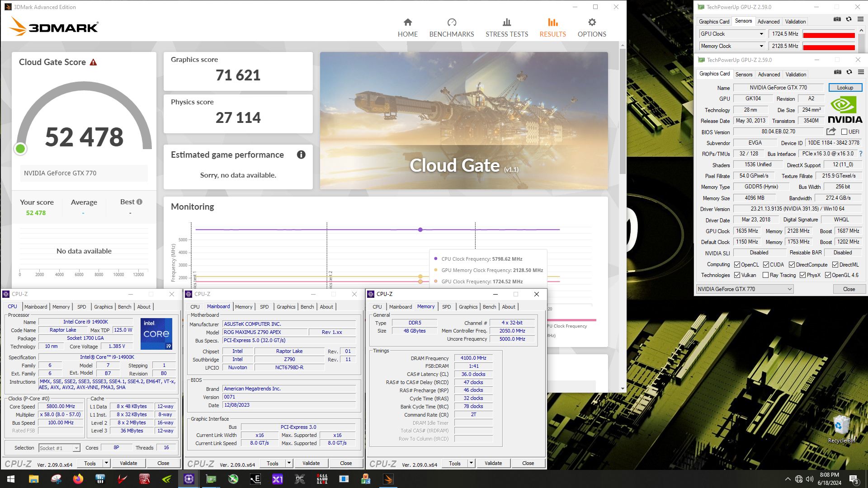Click the Bus Interface question mark
This screenshot has width=868, height=488.
click(861, 154)
